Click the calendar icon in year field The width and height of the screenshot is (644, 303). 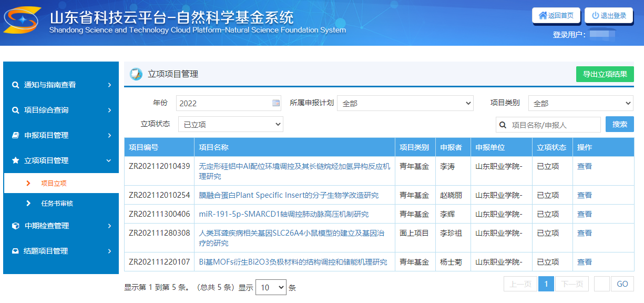pos(276,103)
